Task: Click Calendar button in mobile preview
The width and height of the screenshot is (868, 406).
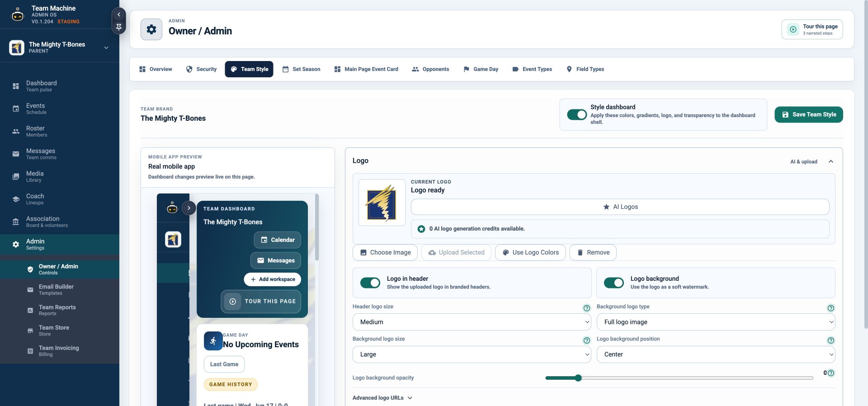Action: tap(277, 240)
